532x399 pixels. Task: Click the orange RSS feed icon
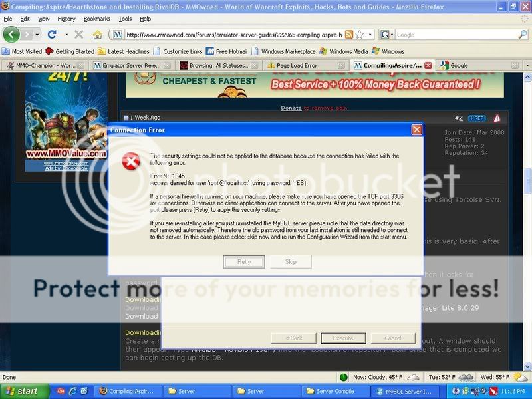click(349, 35)
